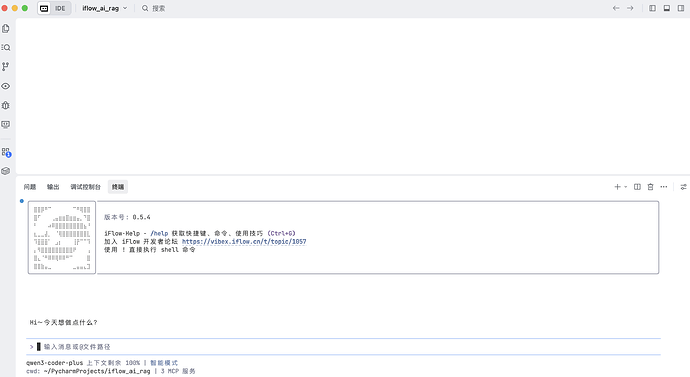Open the vibex.iflow.cn forum link
Image resolution: width=690 pixels, height=377 pixels.
tap(244, 242)
